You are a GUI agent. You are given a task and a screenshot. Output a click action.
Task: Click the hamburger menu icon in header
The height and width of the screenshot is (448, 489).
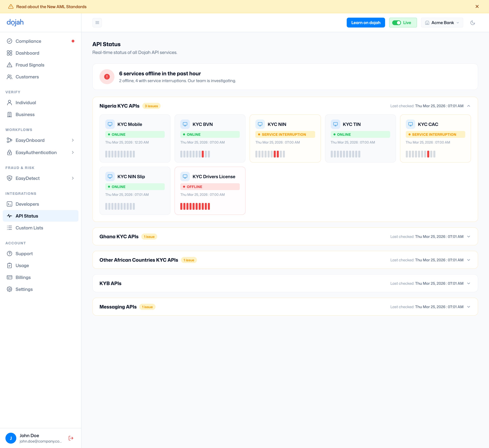coord(97,23)
